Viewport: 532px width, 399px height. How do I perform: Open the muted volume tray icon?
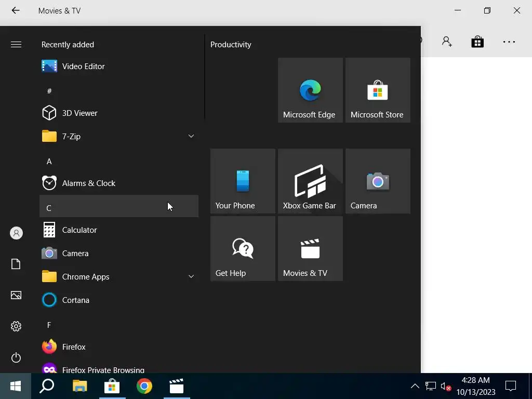coord(445,386)
